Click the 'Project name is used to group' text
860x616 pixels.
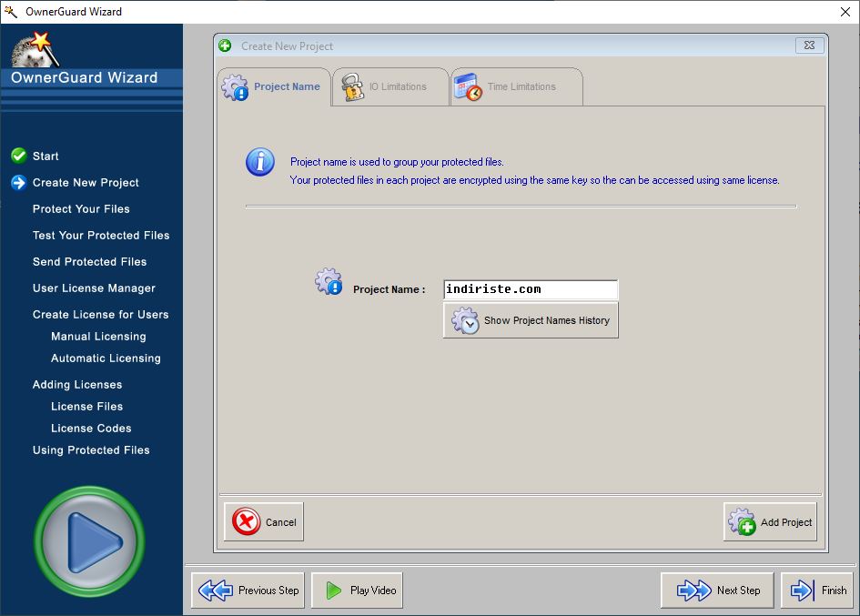(x=397, y=162)
